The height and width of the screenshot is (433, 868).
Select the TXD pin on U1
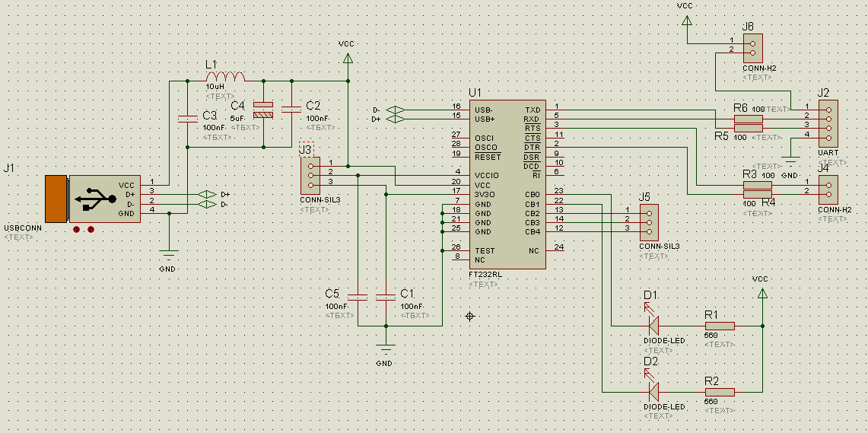point(533,110)
